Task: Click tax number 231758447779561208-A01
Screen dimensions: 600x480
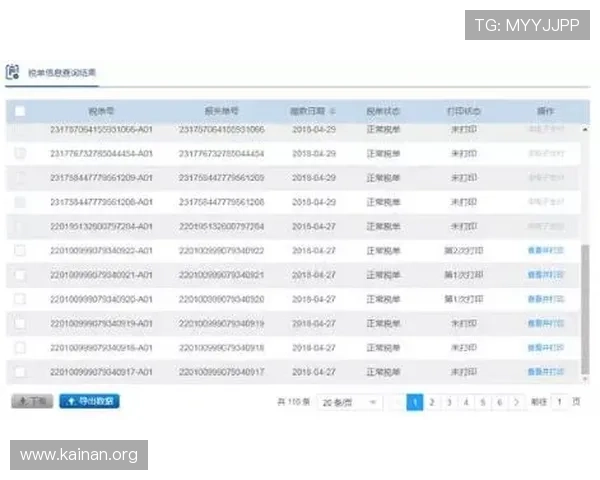Action: [x=101, y=202]
